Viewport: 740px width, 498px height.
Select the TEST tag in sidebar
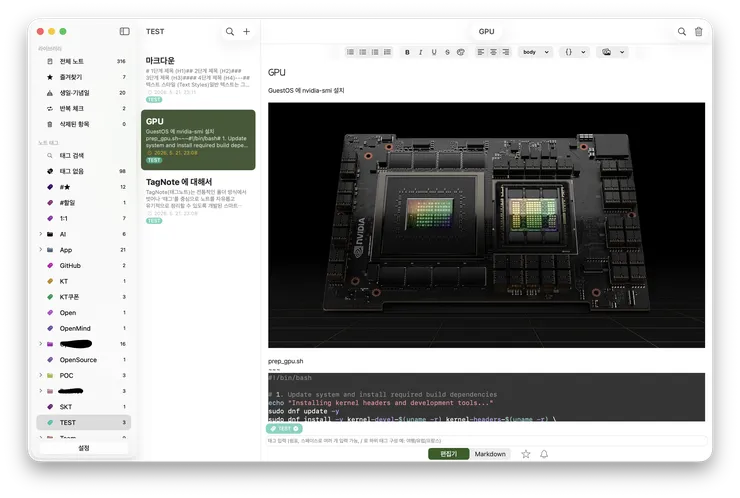[84, 422]
